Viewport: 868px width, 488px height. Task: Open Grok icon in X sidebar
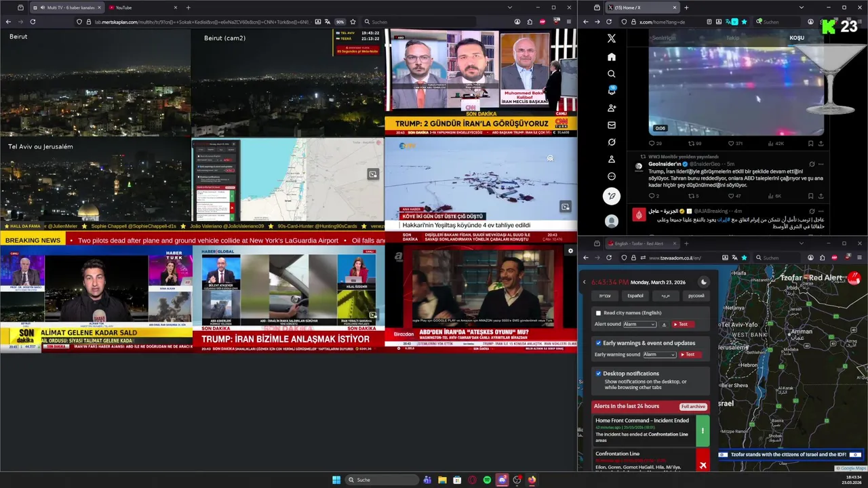pos(612,142)
